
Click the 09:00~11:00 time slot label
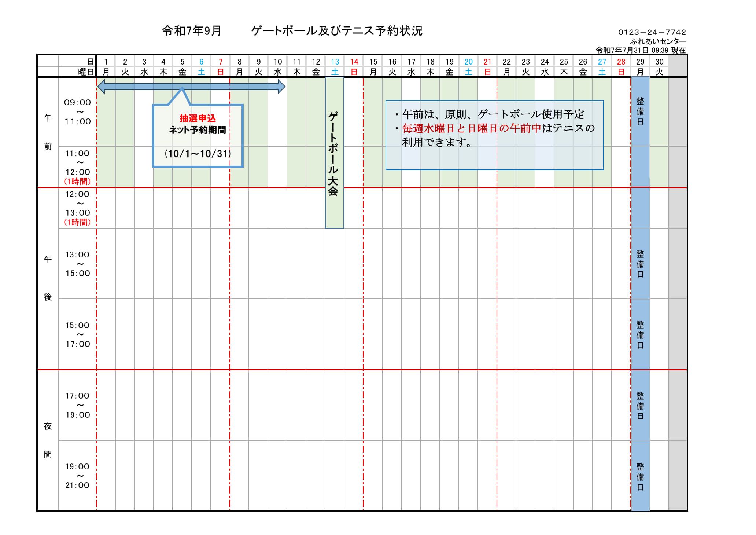78,112
